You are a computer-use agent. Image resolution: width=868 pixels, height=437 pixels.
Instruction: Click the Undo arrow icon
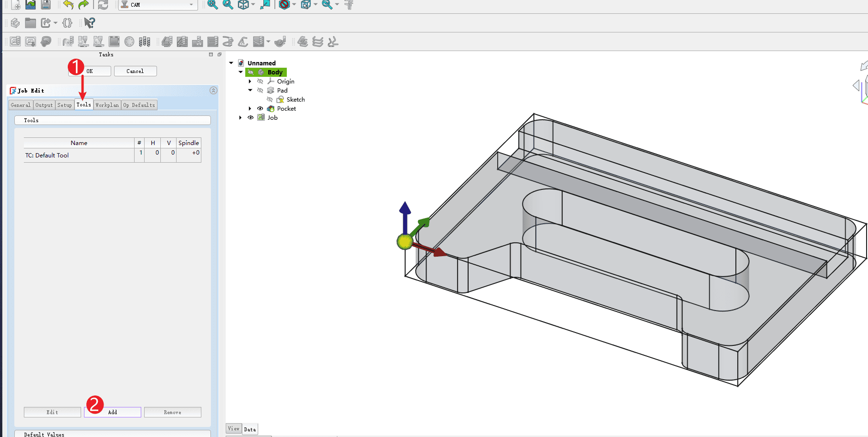[68, 5]
